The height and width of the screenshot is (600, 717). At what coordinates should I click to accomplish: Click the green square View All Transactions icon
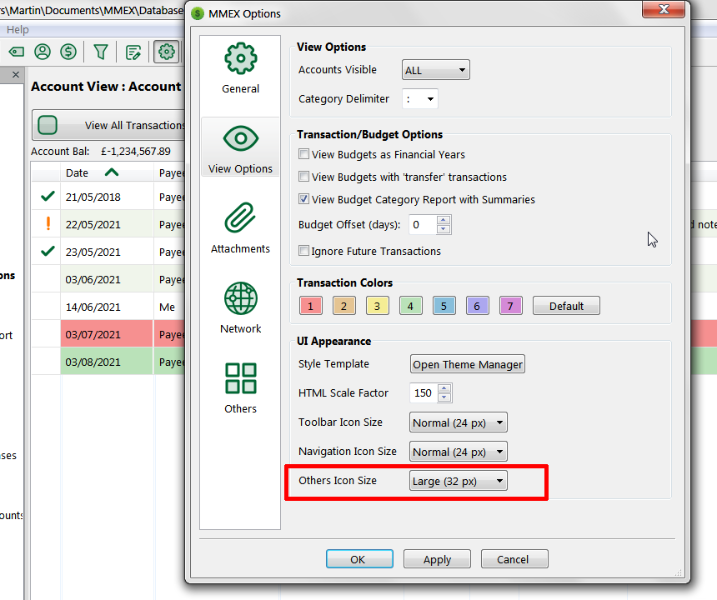coord(48,125)
